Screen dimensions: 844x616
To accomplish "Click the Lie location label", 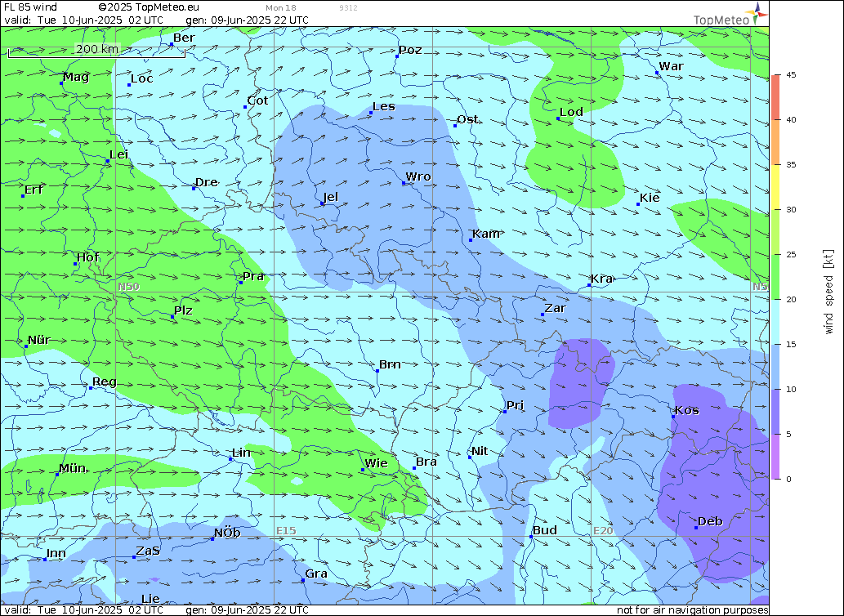I will coord(150,599).
